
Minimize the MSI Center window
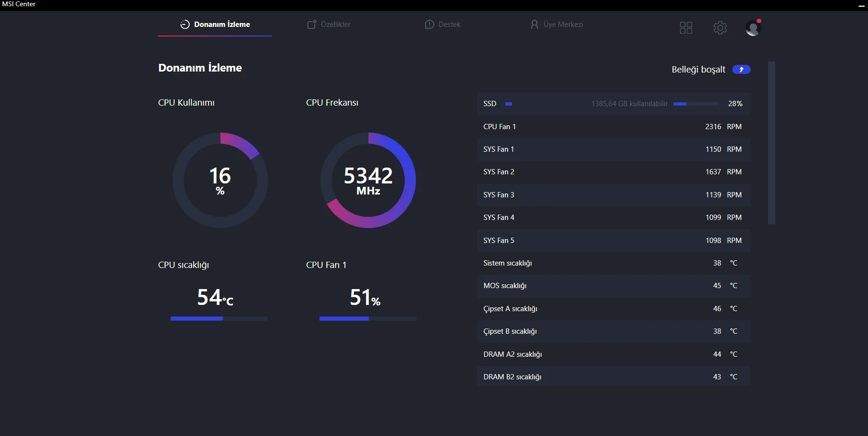861,5
